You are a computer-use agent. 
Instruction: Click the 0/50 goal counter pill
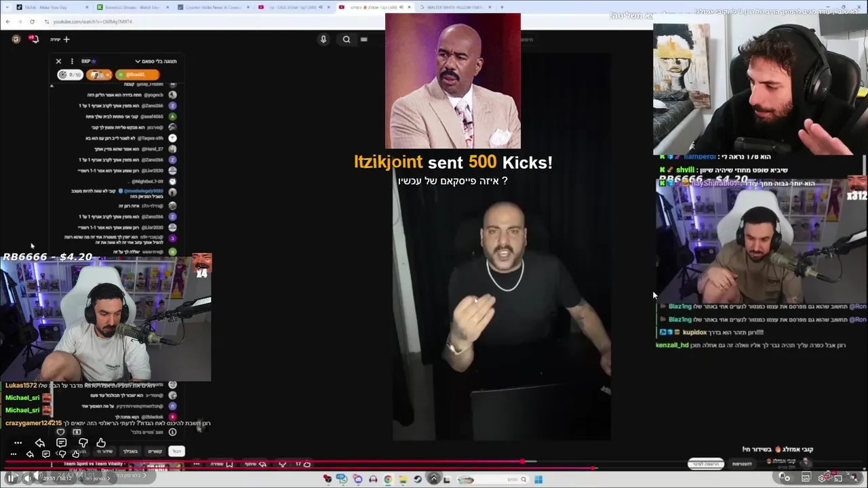point(70,75)
